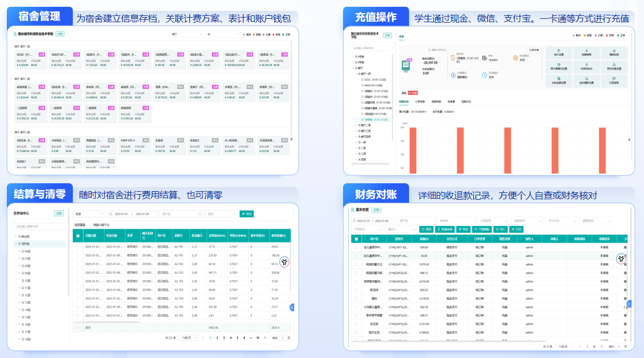Expand the 餐厅二层 tree node in recharge panel
The height and width of the screenshot is (358, 644).
pyautogui.click(x=356, y=125)
